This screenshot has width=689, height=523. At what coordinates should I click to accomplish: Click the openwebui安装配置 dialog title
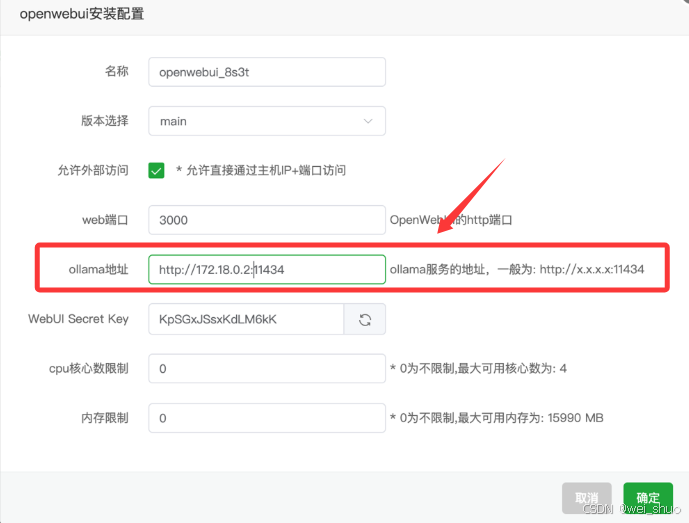[82, 14]
